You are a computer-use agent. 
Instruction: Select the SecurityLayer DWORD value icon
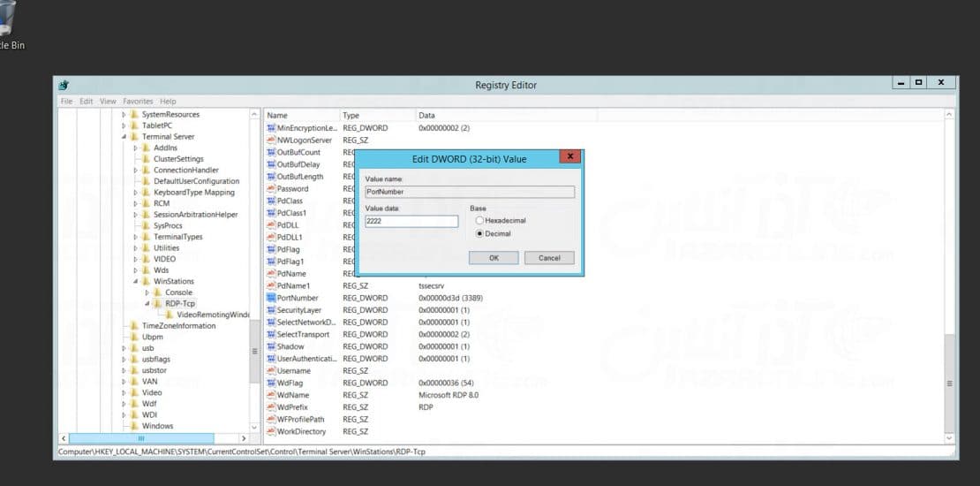click(x=271, y=310)
